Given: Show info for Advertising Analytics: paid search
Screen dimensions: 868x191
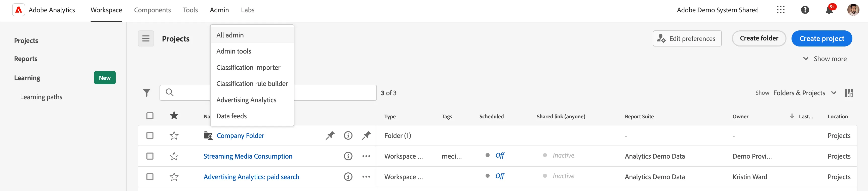Looking at the screenshot, I should click(348, 176).
